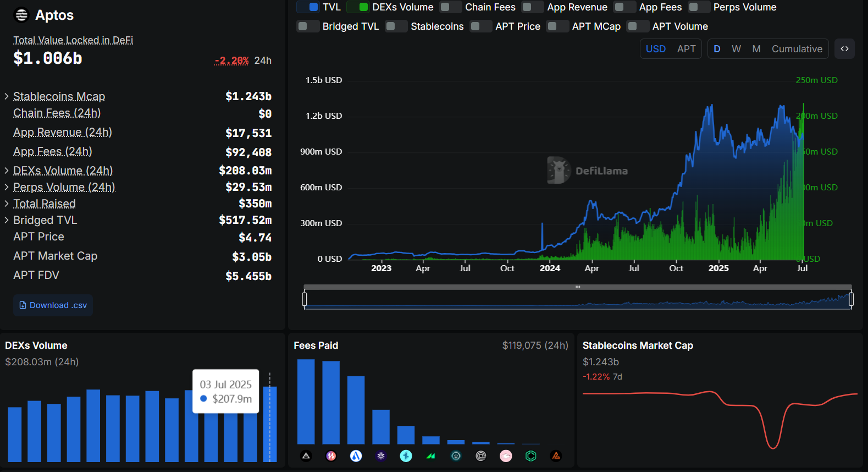The width and height of the screenshot is (868, 472).
Task: Click the white-blue droplet protocol logo in Fees Paid
Action: point(356,455)
